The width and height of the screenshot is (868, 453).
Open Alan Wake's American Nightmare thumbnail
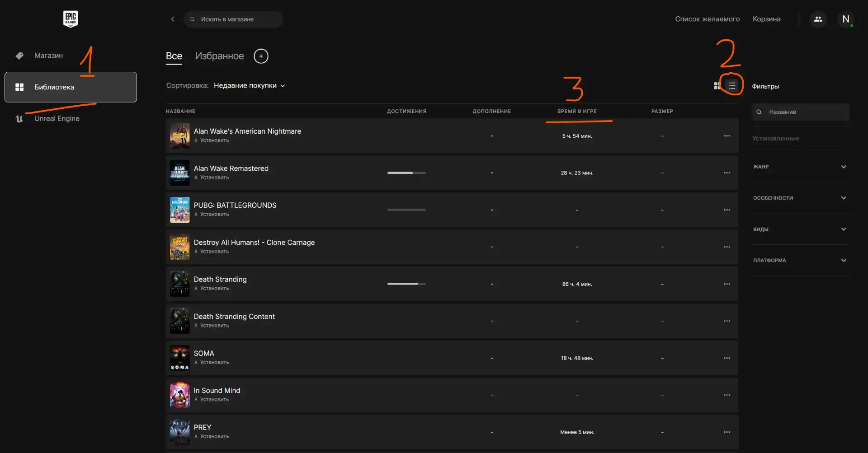tap(179, 136)
